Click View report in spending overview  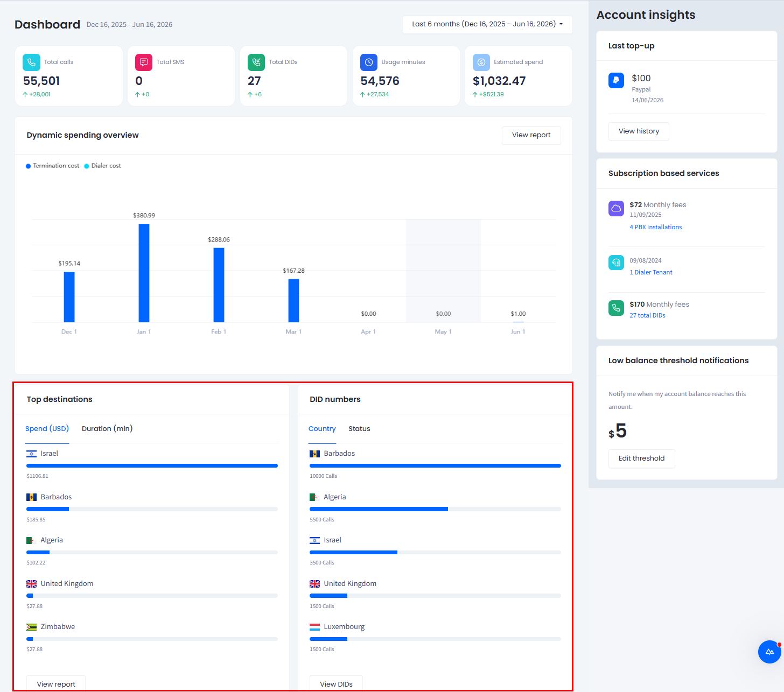click(x=531, y=135)
